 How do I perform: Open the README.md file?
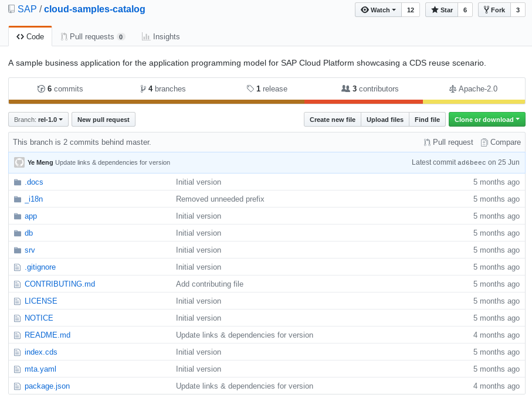[x=48, y=335]
